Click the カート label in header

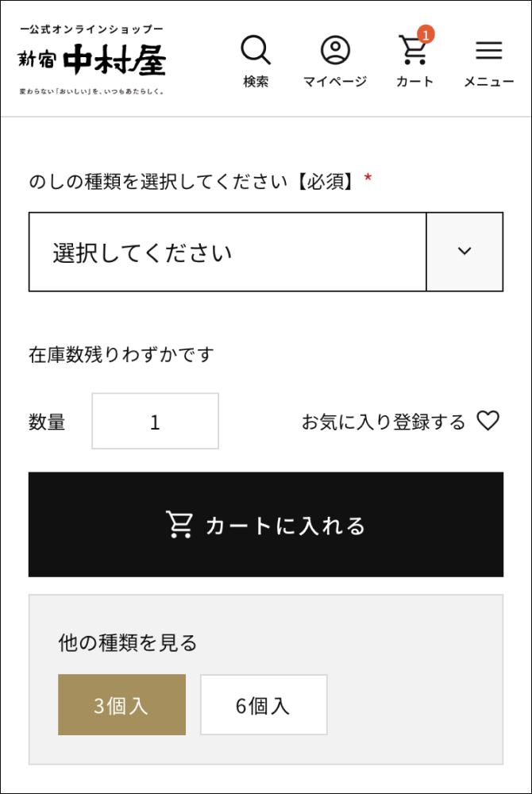414,81
